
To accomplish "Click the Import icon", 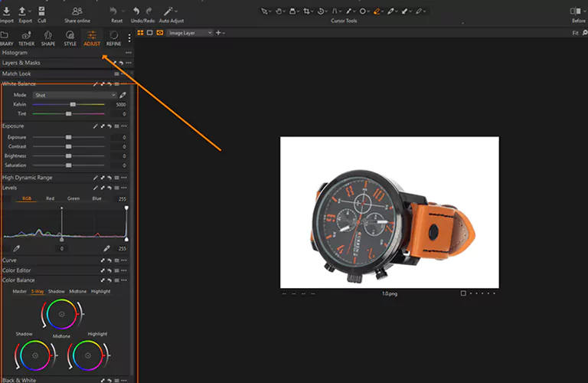I will click(6, 11).
